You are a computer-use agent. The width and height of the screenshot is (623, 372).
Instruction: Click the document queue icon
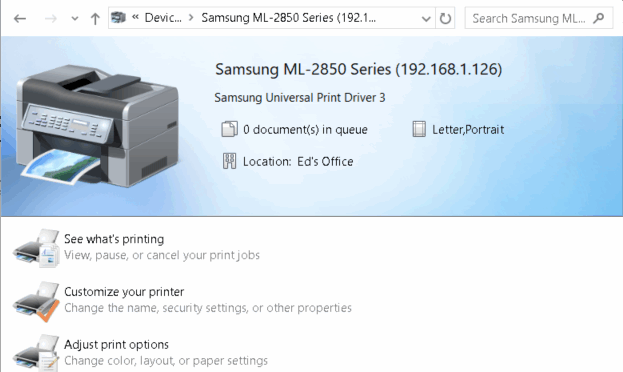coord(229,129)
